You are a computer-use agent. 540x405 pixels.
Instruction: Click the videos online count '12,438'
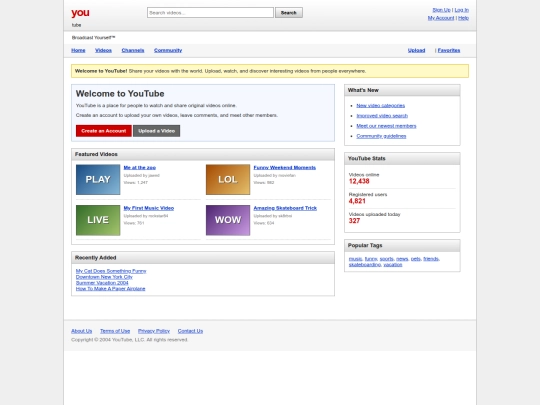(x=359, y=181)
